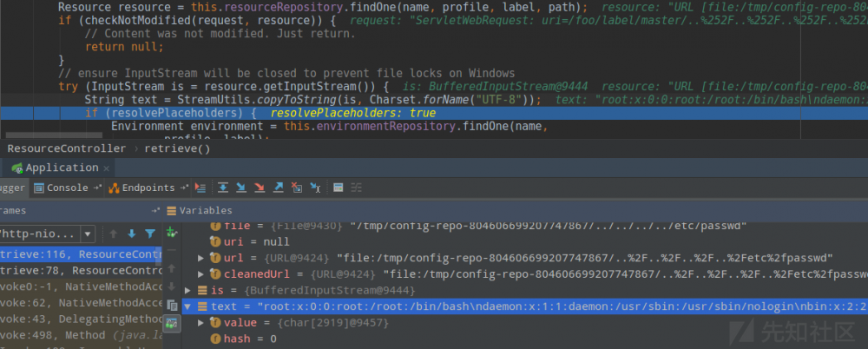
Task: Click the restore-layout pin beside Console tab
Action: 97,188
